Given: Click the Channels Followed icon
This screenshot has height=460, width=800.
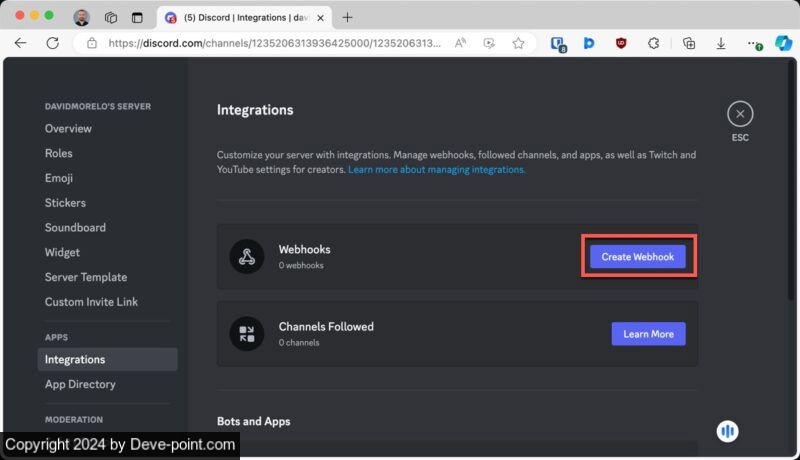Looking at the screenshot, I should 246,334.
